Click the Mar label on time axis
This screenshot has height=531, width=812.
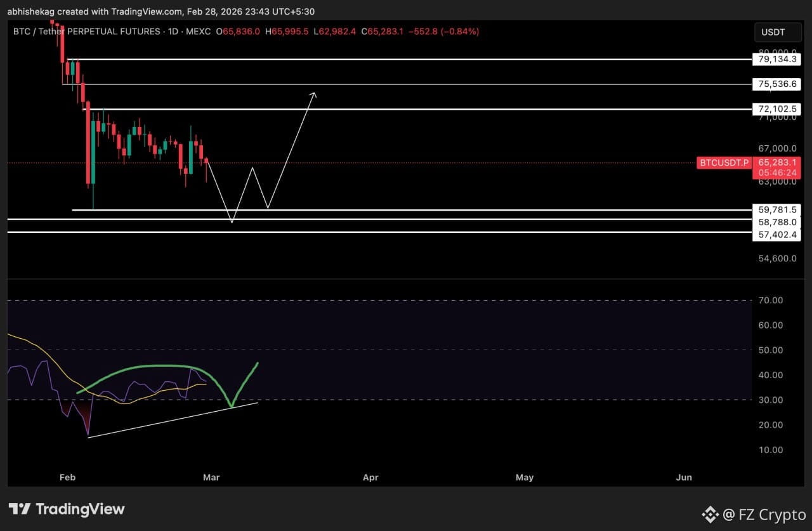pos(211,477)
